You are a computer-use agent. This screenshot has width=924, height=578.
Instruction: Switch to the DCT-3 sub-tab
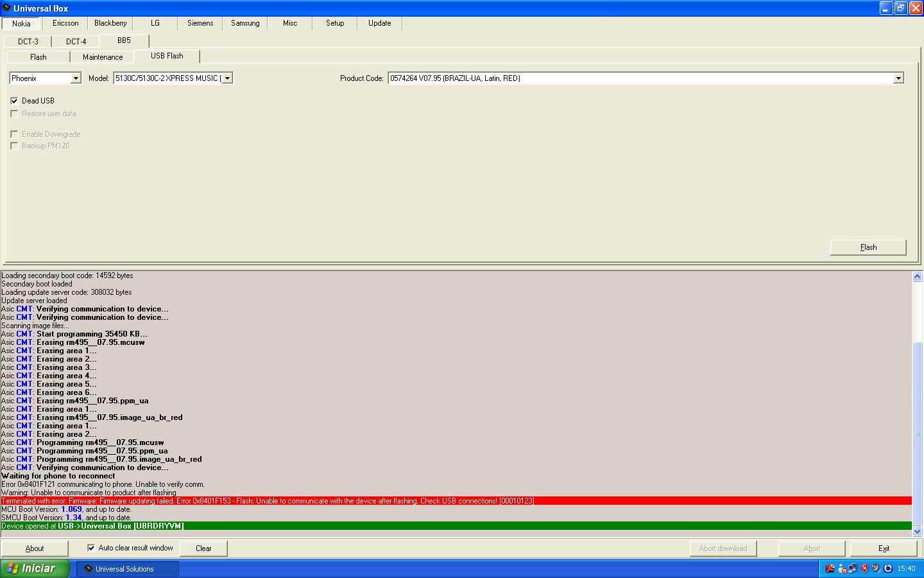(x=28, y=42)
